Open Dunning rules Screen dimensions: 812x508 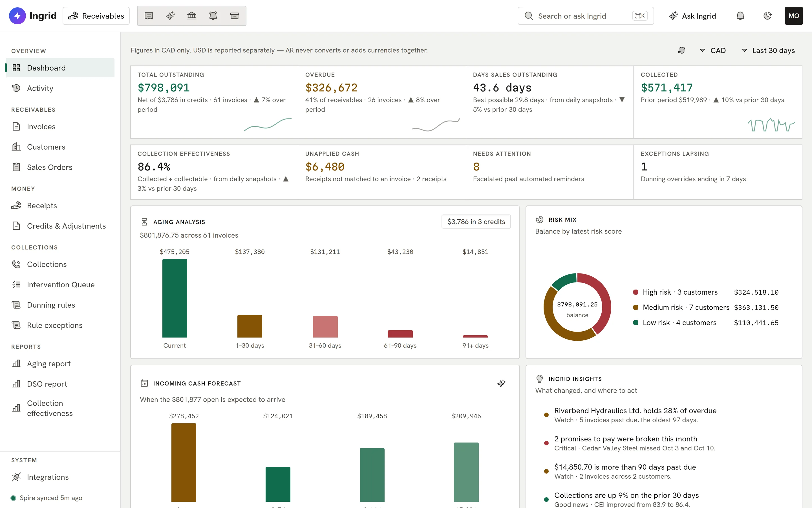click(x=60, y=305)
